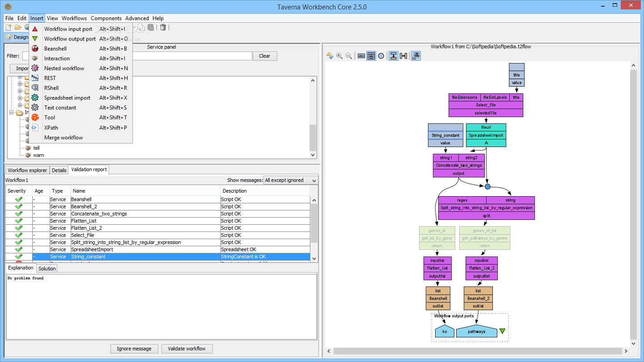This screenshot has width=644, height=362.
Task: Click the REST service icon
Action: click(35, 78)
